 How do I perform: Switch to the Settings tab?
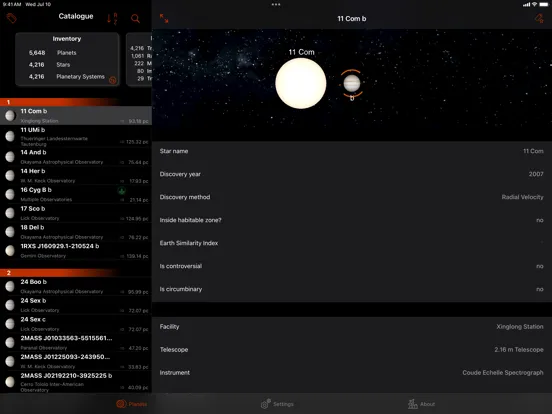coord(277,404)
